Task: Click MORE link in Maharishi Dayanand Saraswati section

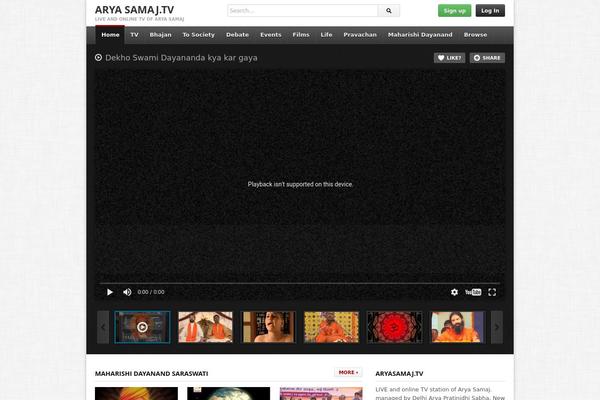Action: [x=348, y=372]
